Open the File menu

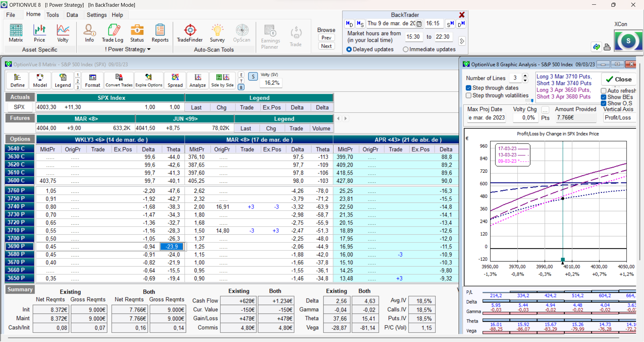(11, 15)
